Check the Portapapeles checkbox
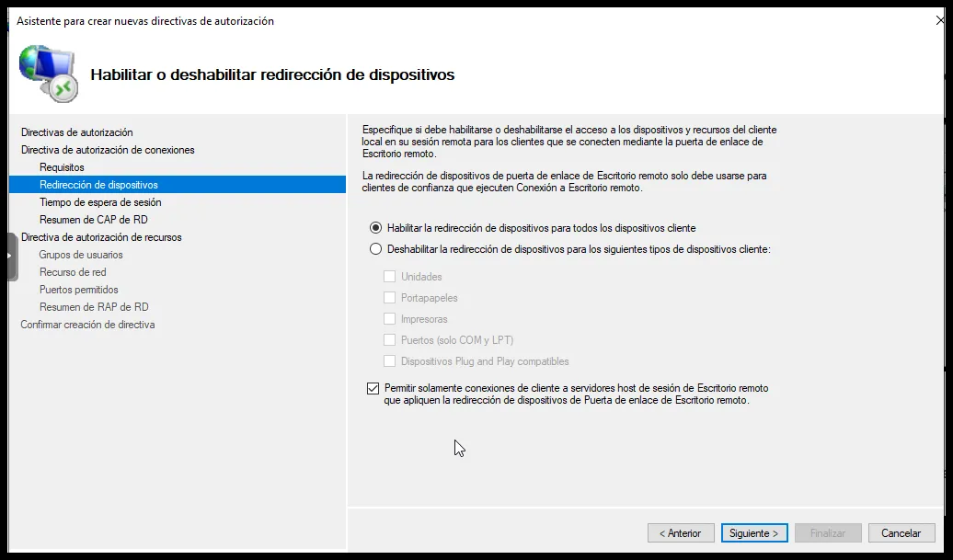 [390, 298]
